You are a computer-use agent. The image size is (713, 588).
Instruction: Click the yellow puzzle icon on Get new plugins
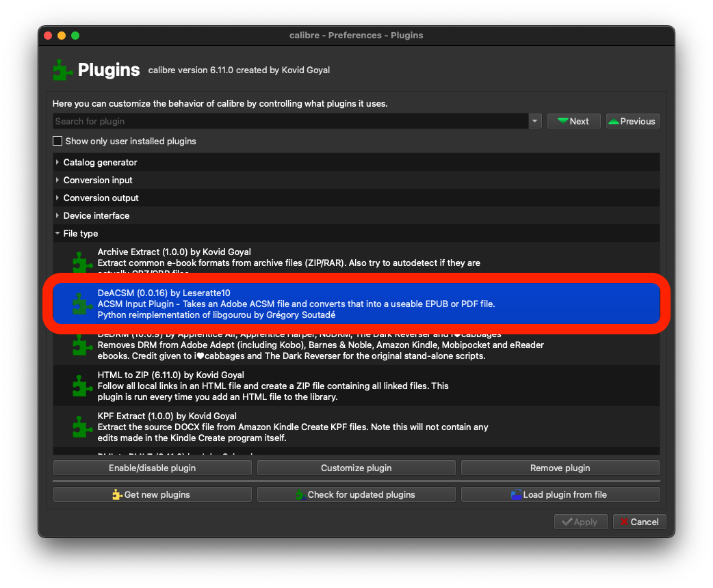tap(117, 494)
